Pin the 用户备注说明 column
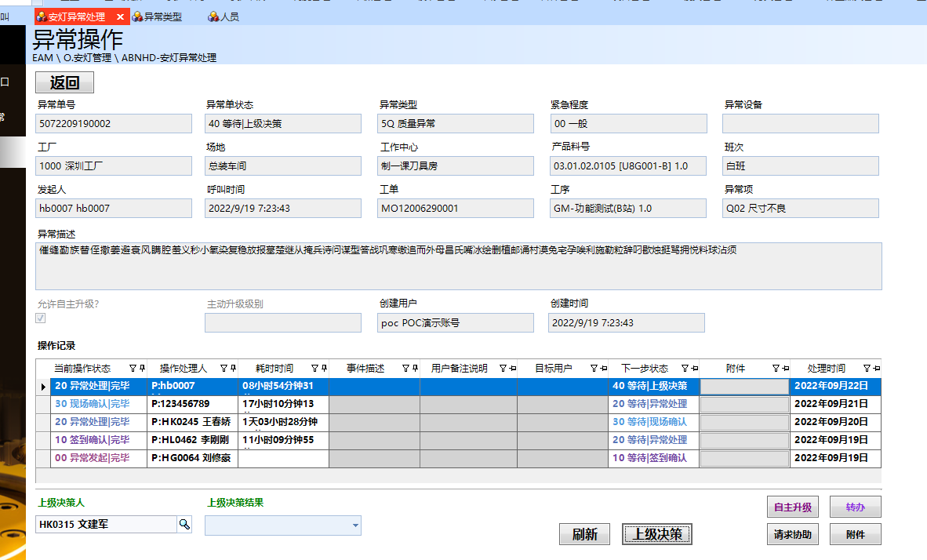The image size is (927, 560). pyautogui.click(x=513, y=369)
